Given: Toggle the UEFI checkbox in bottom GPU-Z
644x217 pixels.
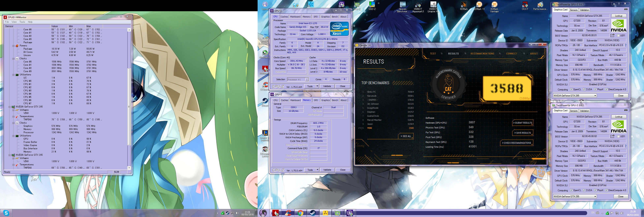Looking at the screenshot, I should coord(618,136).
